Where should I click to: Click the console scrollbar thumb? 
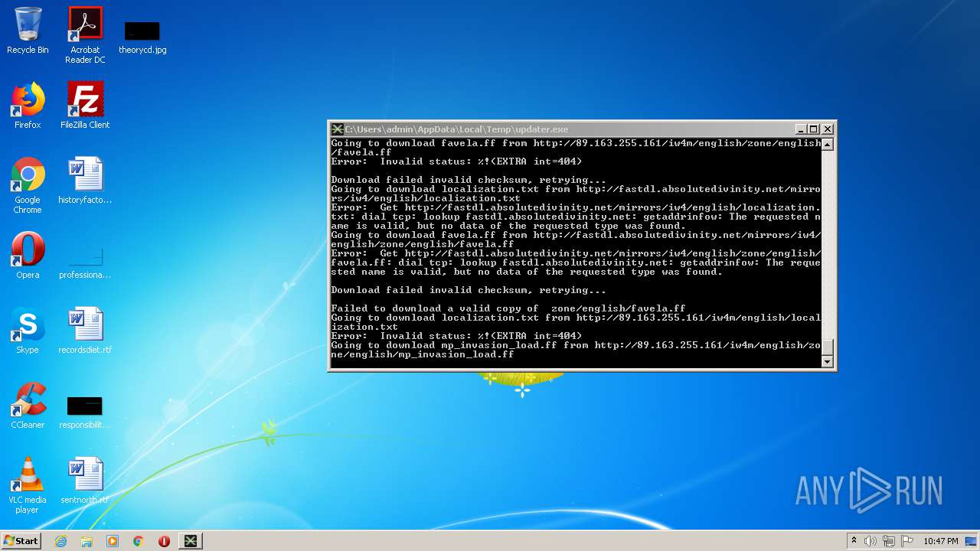click(x=827, y=346)
